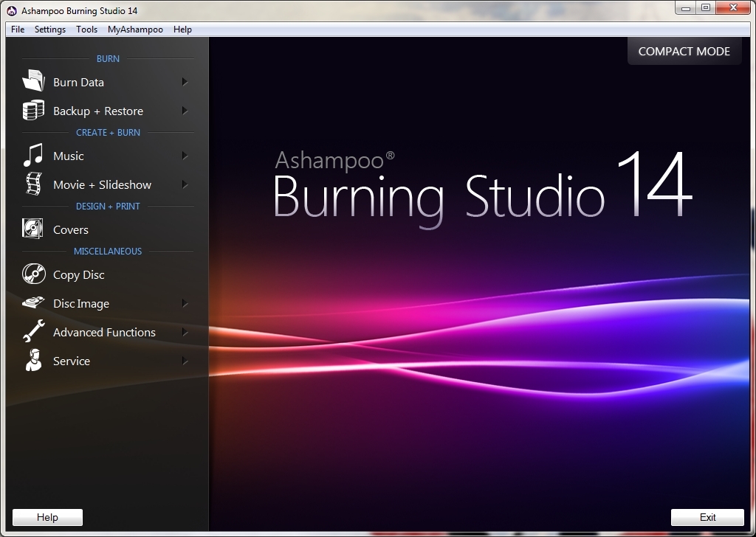The image size is (756, 537).
Task: Click the Exit button
Action: point(707,517)
